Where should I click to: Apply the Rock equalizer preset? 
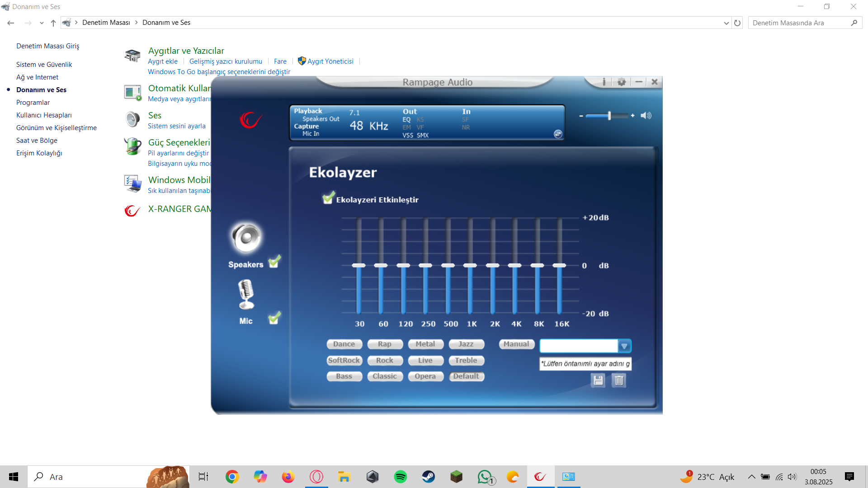[385, 361]
